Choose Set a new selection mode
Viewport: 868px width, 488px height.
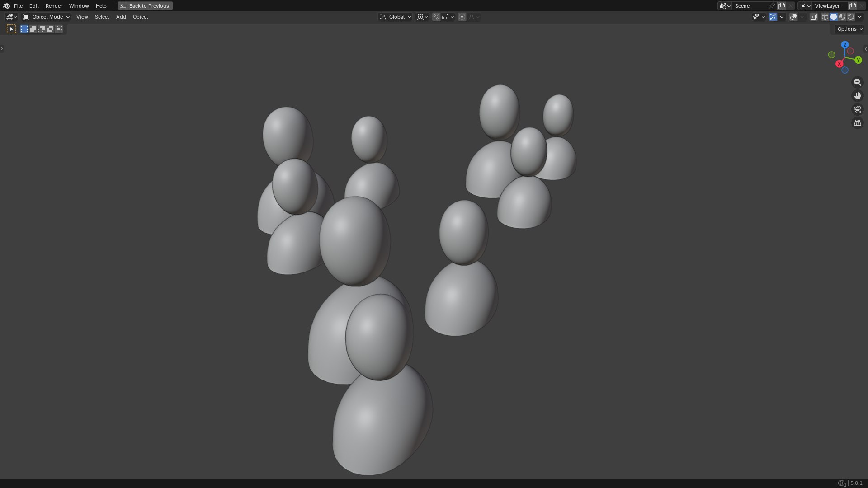coord(24,29)
